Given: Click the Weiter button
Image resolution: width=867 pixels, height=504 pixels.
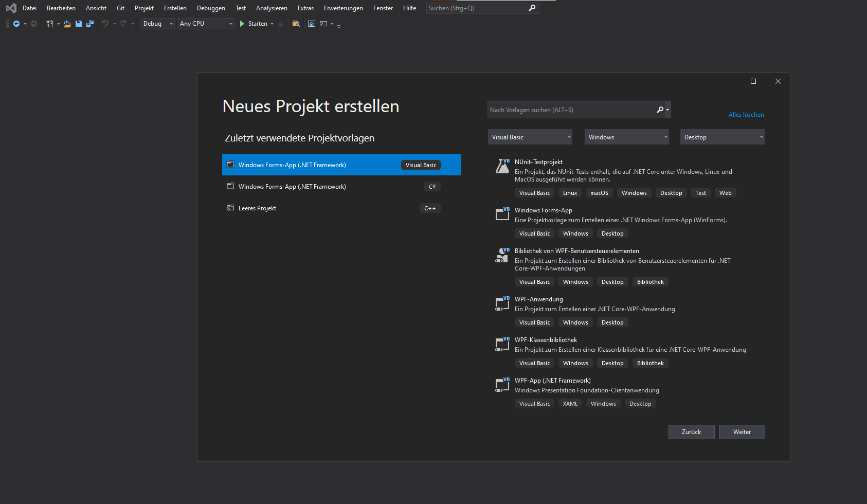Looking at the screenshot, I should tap(742, 432).
